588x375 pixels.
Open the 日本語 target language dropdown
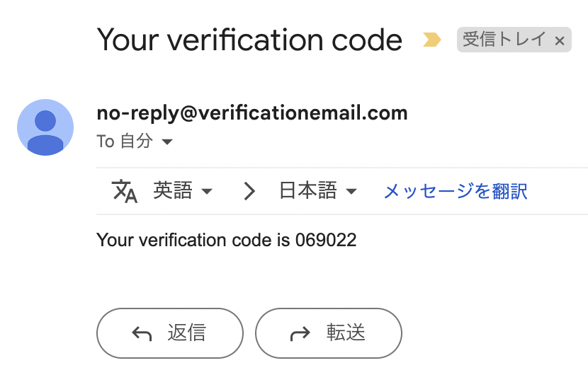point(318,191)
